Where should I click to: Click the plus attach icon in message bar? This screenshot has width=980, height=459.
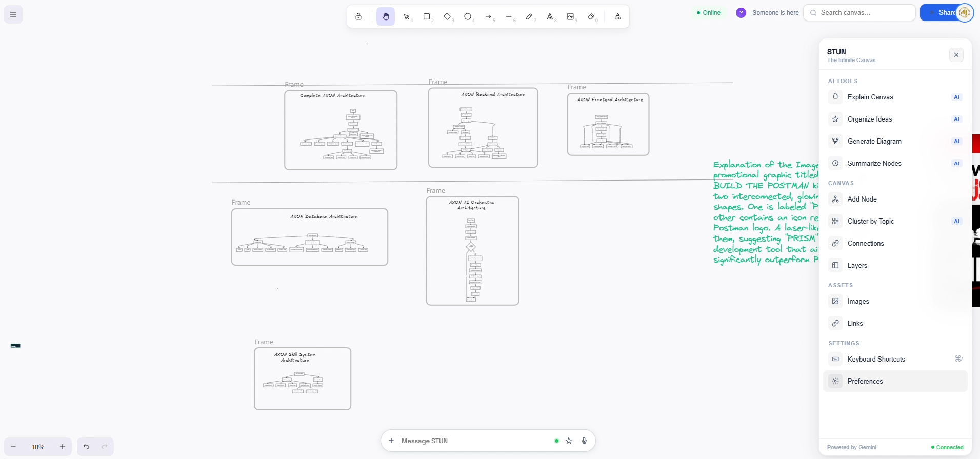[x=391, y=441]
